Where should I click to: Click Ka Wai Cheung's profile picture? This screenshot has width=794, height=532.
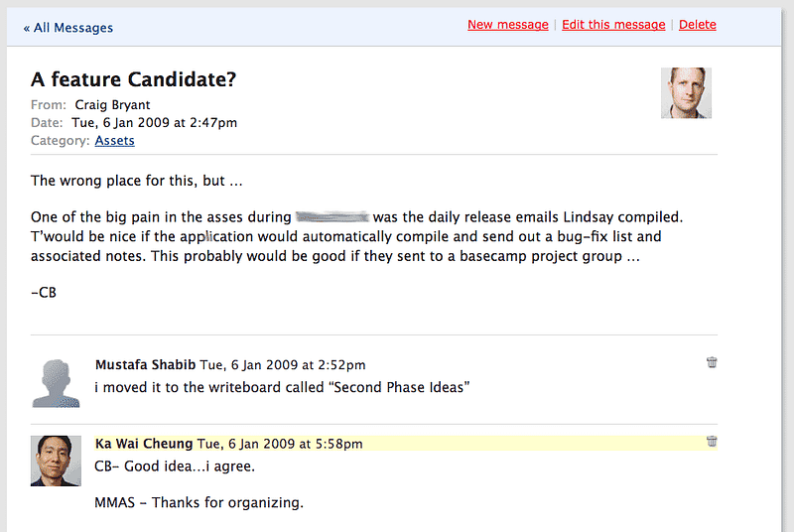[x=56, y=462]
